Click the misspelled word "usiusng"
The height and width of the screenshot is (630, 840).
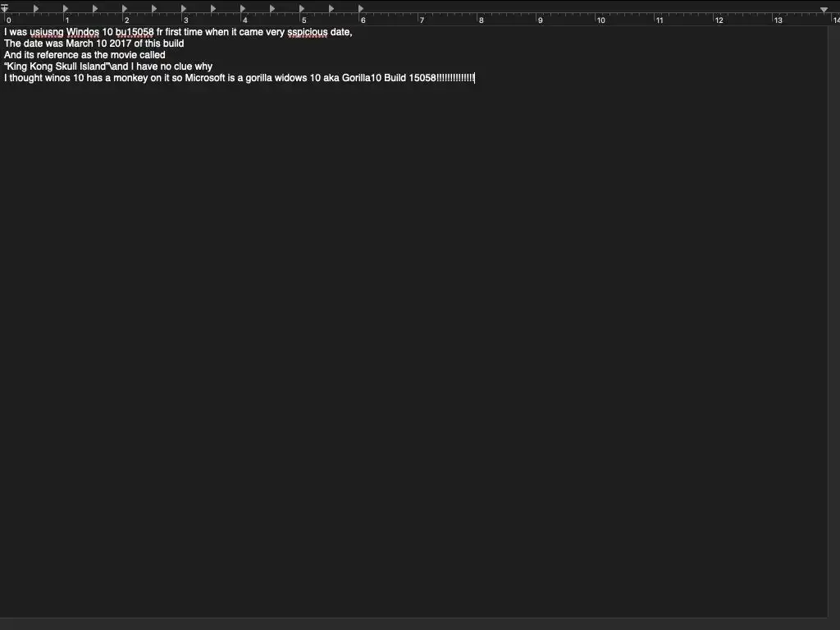pos(47,32)
